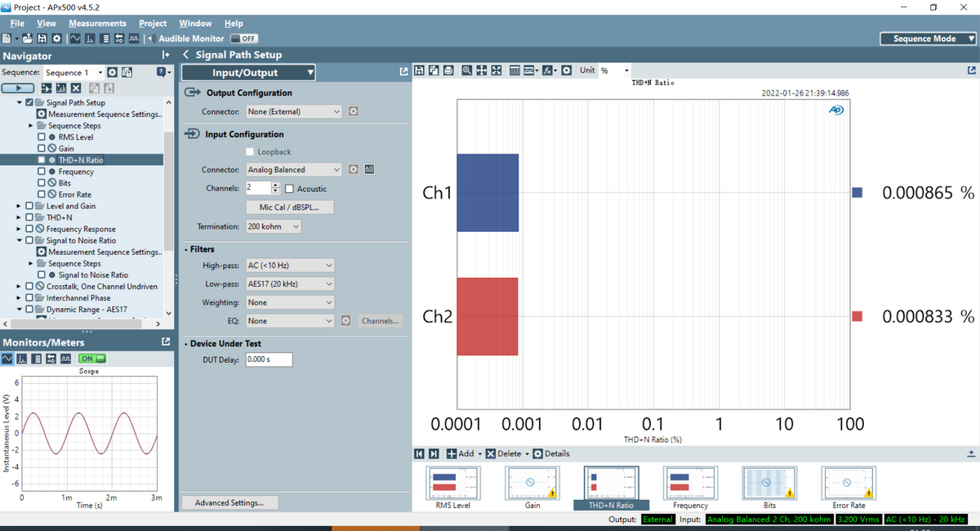Click the zoom-to-fit graph icon
The width and height of the screenshot is (980, 531).
coord(497,70)
